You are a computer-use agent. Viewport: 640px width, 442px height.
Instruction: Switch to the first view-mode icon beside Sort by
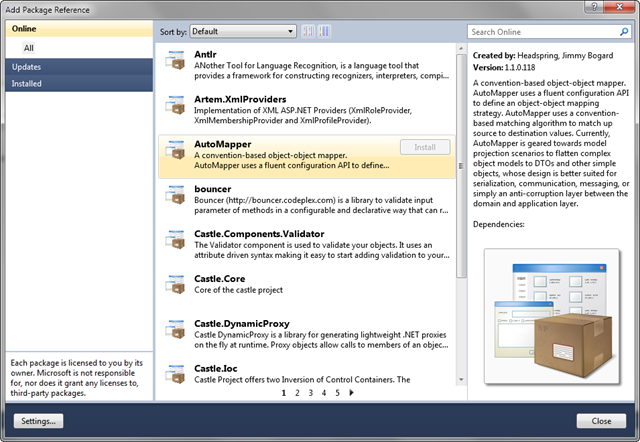[308, 31]
